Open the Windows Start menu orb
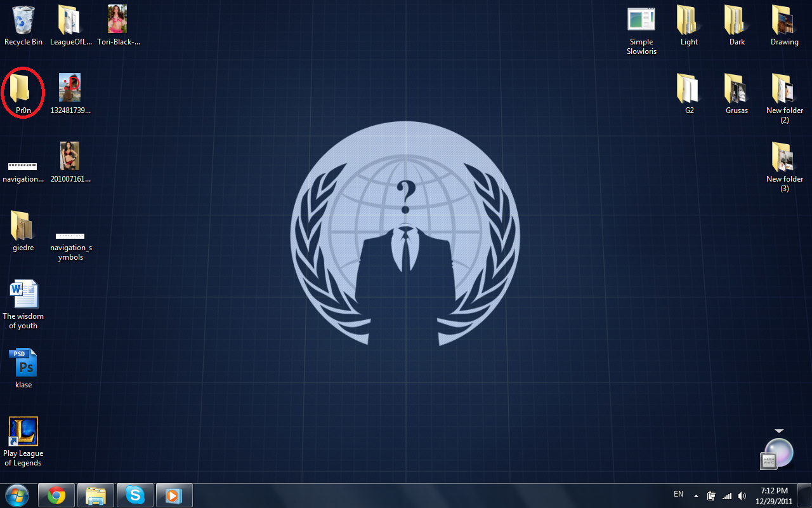 point(16,495)
